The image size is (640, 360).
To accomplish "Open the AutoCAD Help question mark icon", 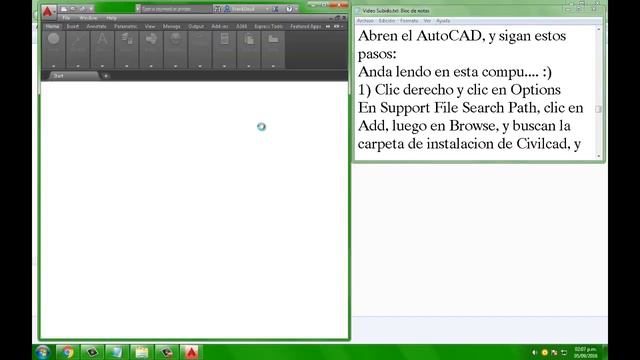I will point(289,9).
